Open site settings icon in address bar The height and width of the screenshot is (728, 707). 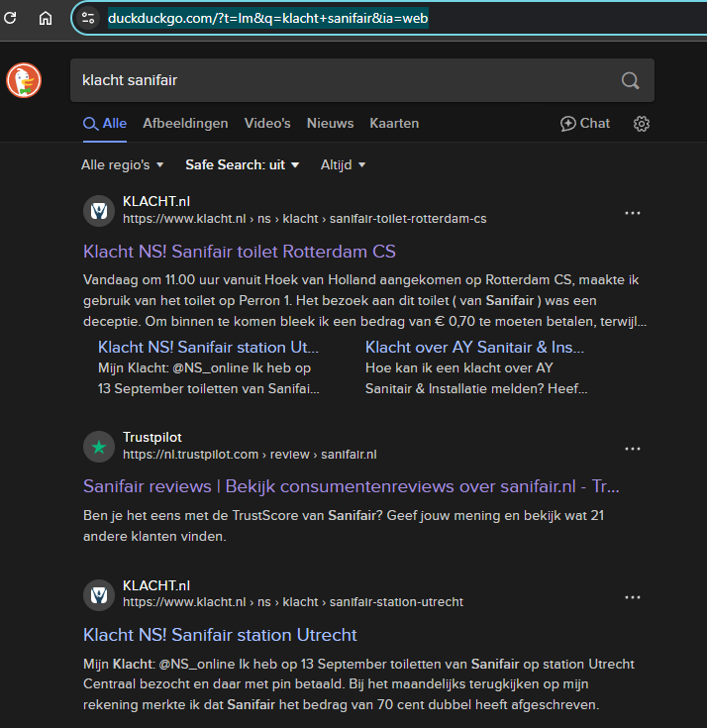click(88, 18)
